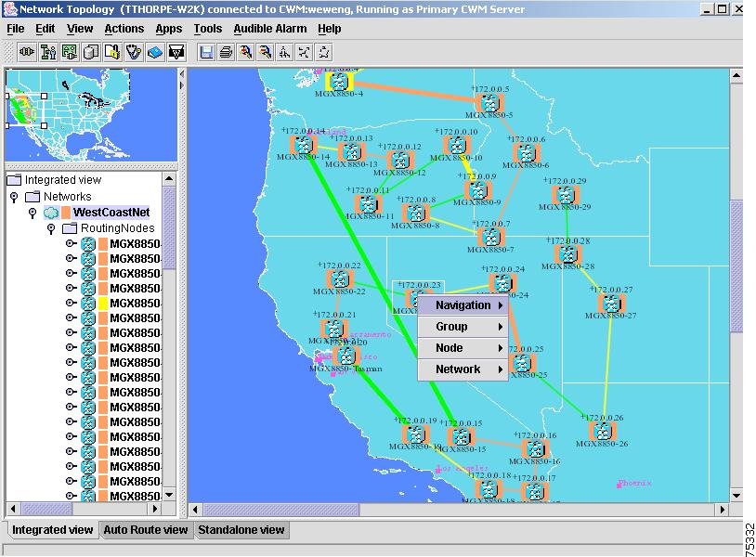Apply the tree layout toolbar icon
756x557 pixels.
pyautogui.click(x=285, y=52)
